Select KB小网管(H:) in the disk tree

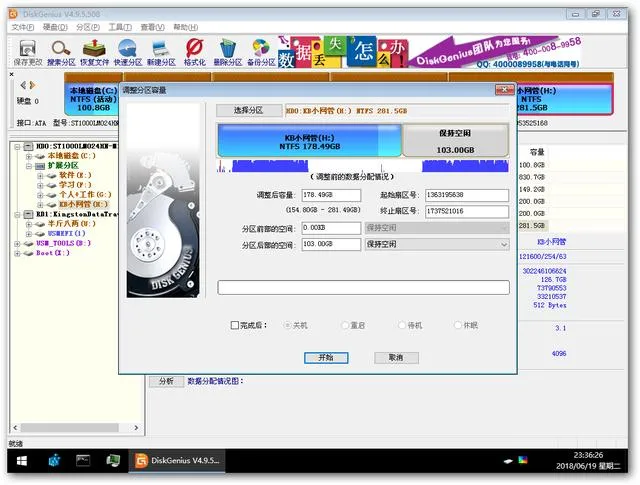tap(83, 204)
